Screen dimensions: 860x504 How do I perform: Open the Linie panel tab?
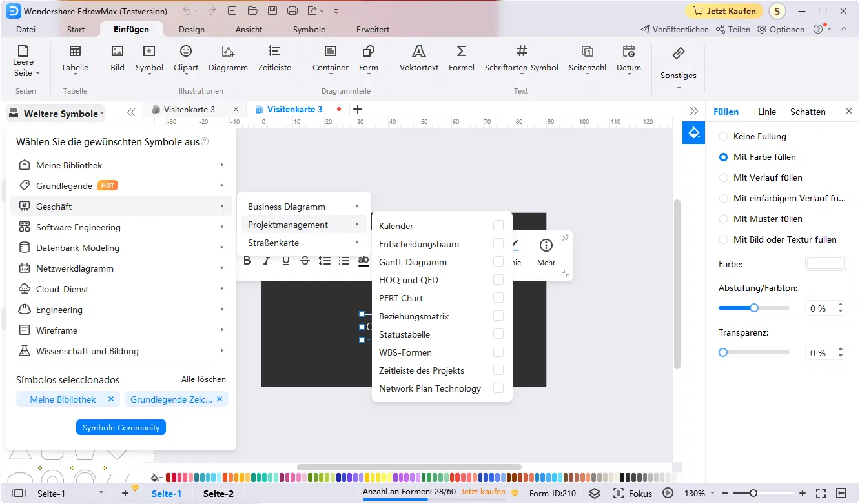point(766,112)
